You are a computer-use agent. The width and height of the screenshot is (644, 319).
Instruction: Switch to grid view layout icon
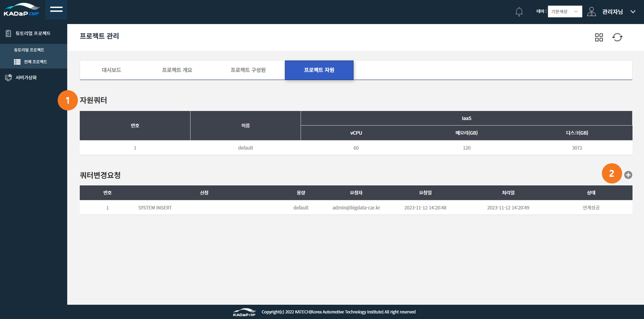pyautogui.click(x=599, y=37)
